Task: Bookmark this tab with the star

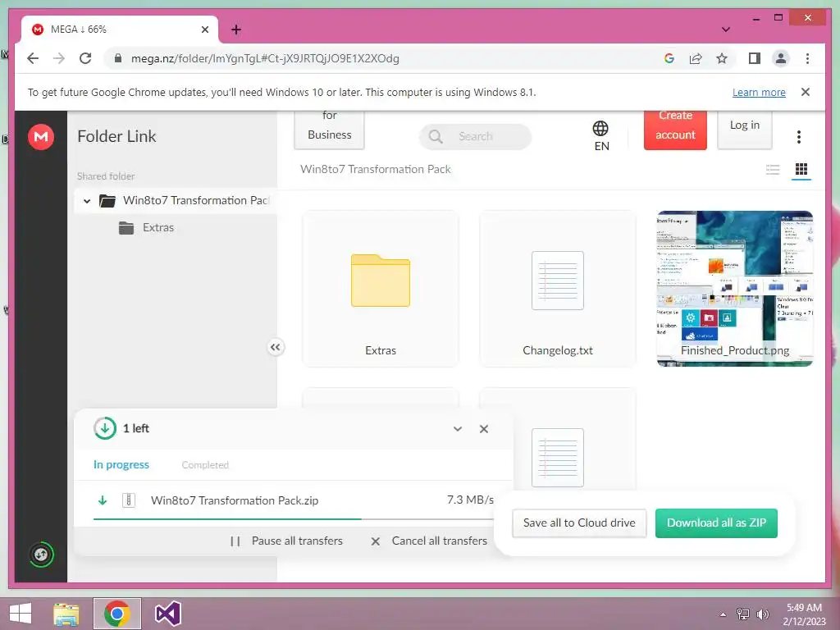Action: pos(722,58)
